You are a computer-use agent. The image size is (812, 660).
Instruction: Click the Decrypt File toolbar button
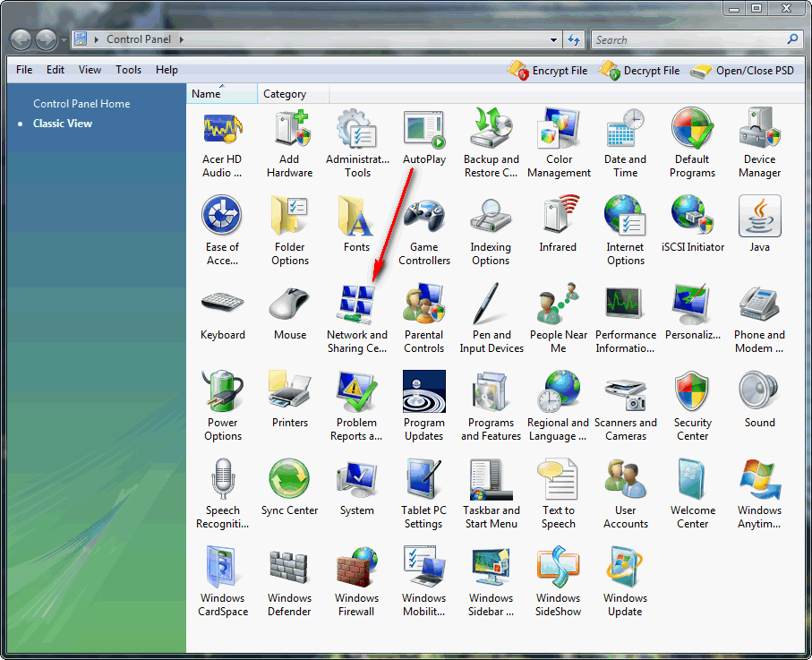point(639,71)
